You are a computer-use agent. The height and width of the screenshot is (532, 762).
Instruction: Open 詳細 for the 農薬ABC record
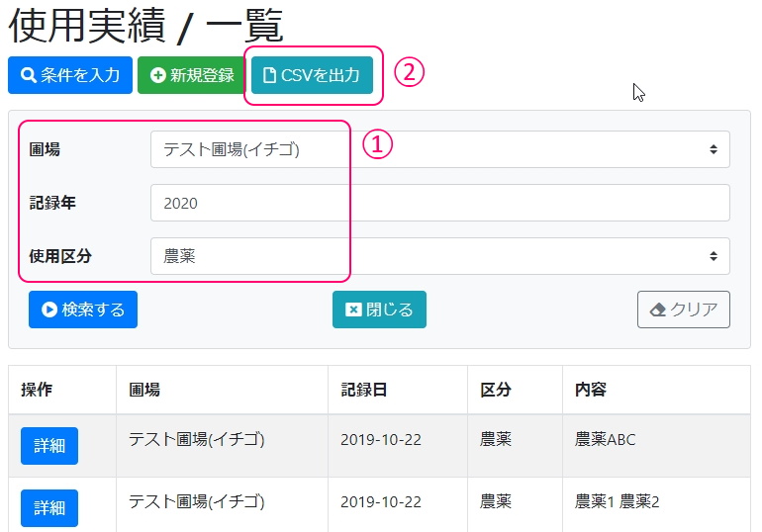(x=48, y=446)
